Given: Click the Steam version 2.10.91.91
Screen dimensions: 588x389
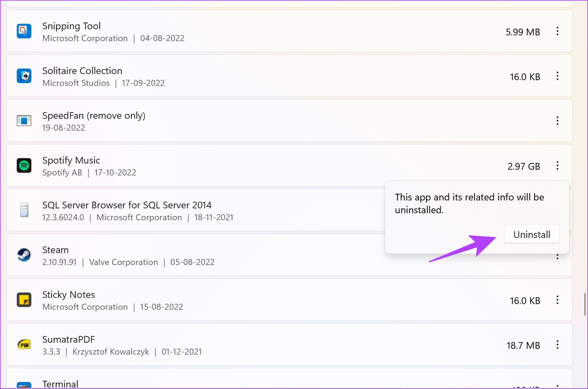Looking at the screenshot, I should [x=59, y=262].
